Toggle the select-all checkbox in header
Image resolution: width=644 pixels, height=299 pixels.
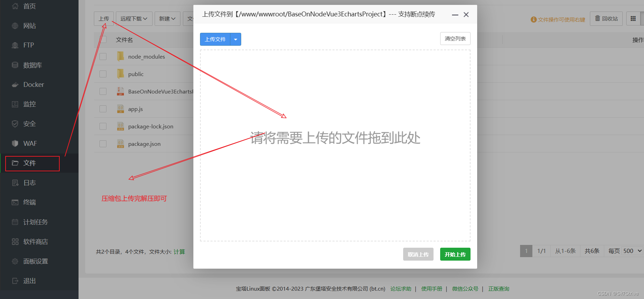coord(103,39)
